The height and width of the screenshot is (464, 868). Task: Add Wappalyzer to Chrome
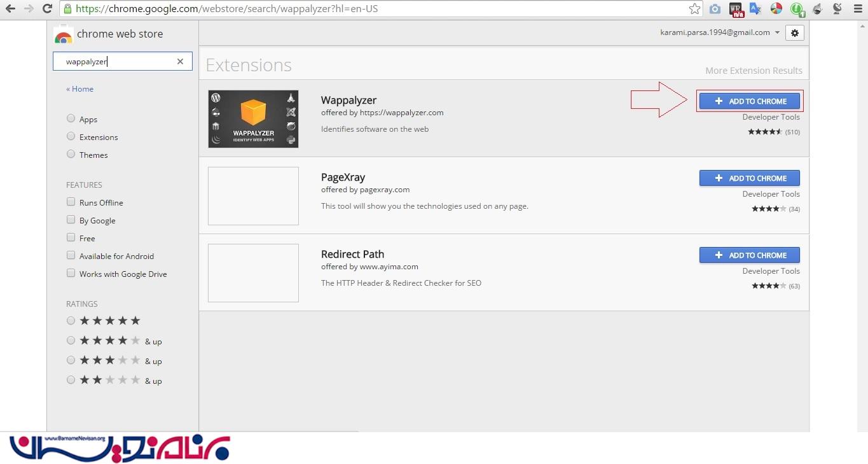click(x=750, y=101)
